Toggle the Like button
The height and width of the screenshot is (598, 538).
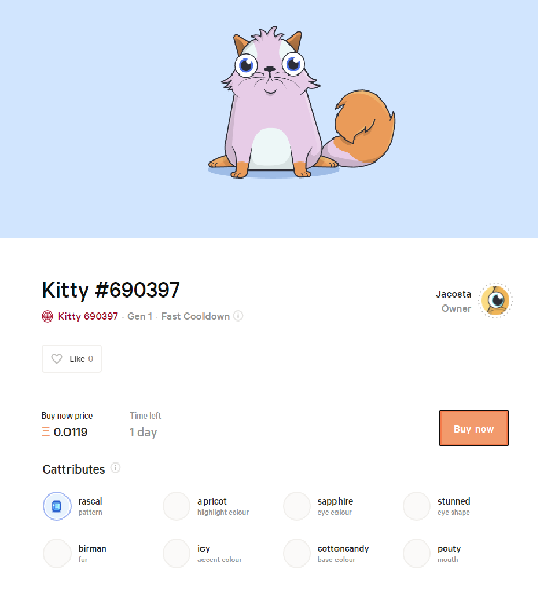coord(72,359)
